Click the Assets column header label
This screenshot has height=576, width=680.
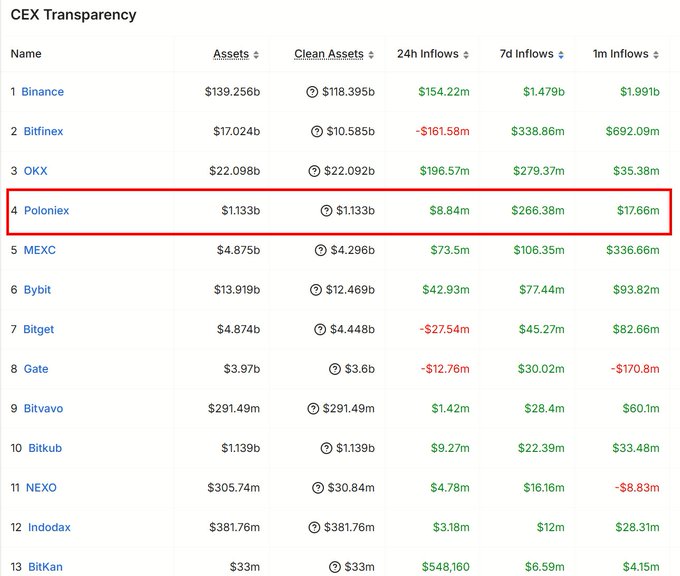point(231,54)
